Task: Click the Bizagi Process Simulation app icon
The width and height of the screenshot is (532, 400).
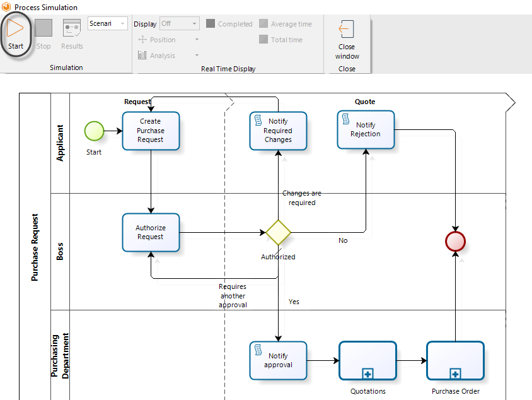Action: click(6, 7)
